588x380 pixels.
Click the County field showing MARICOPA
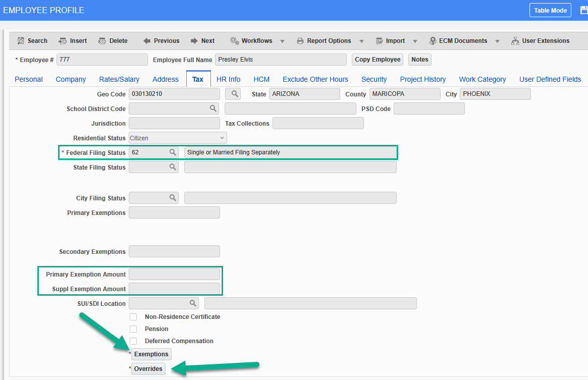coord(405,94)
